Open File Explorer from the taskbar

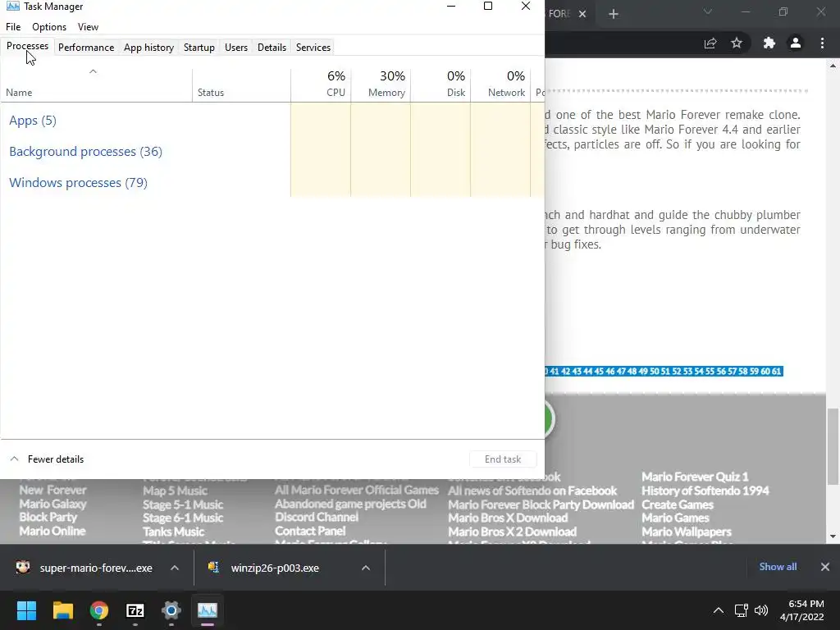coord(62,610)
